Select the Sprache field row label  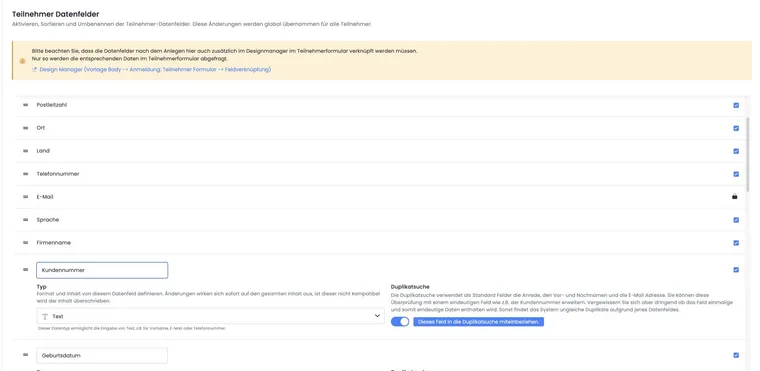coord(48,220)
